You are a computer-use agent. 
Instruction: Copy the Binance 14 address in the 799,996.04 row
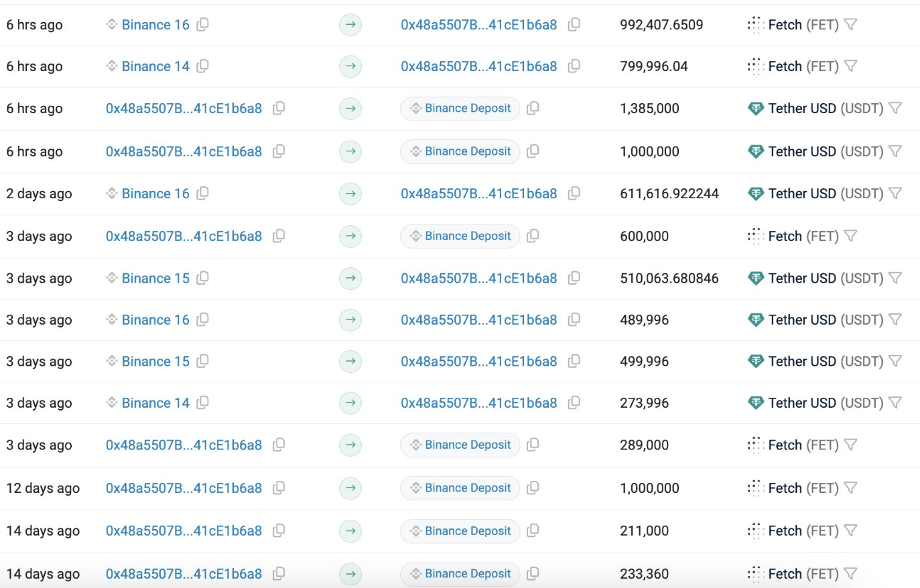tap(202, 66)
